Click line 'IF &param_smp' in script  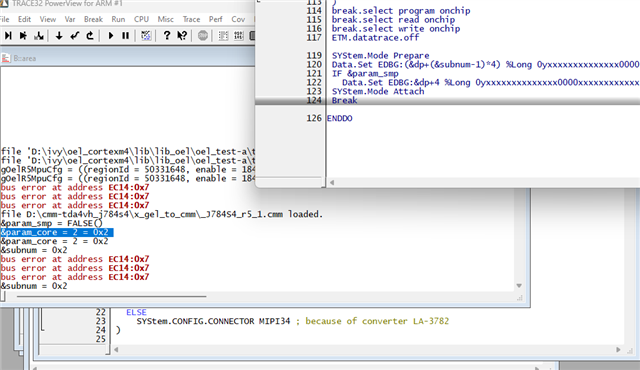tap(365, 73)
